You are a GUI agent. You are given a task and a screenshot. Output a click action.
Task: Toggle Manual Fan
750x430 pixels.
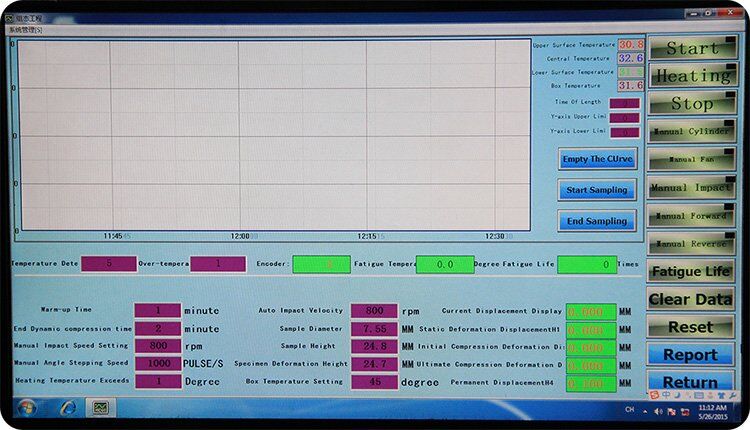coord(692,159)
